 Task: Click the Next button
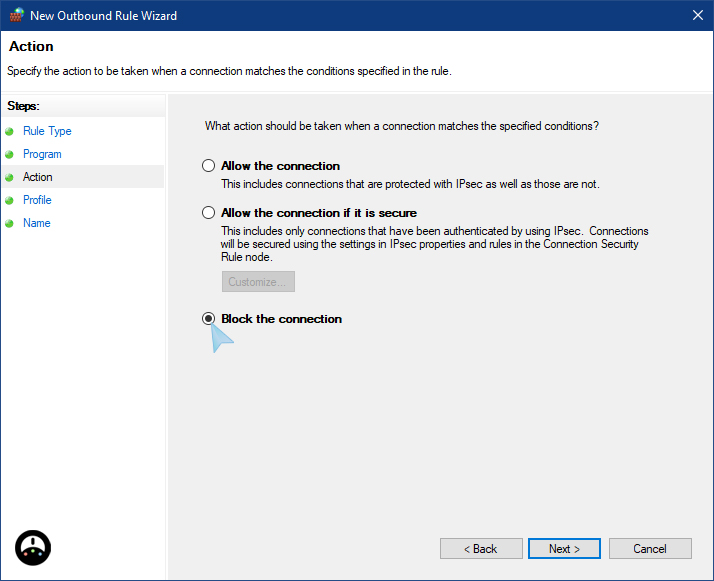[x=564, y=549]
